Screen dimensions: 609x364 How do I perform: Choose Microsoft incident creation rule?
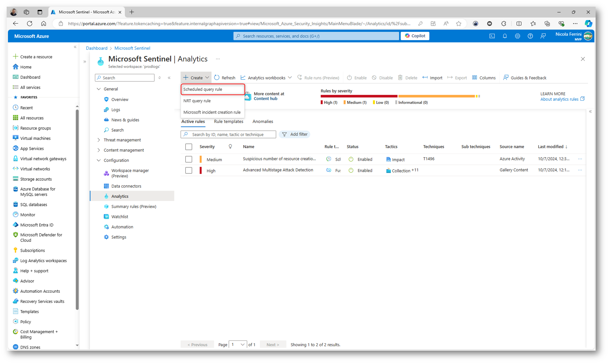[213, 112]
